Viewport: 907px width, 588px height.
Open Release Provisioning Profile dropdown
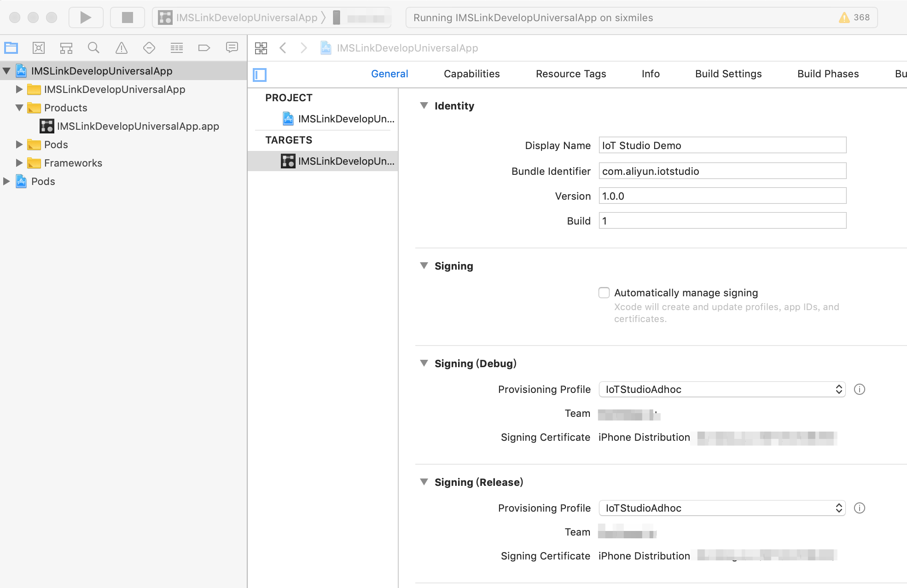click(x=722, y=508)
